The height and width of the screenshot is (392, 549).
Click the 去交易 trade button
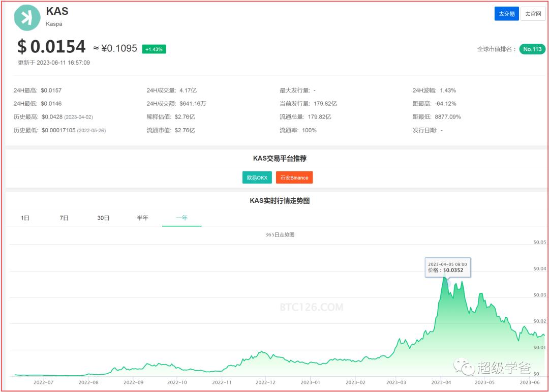click(505, 14)
